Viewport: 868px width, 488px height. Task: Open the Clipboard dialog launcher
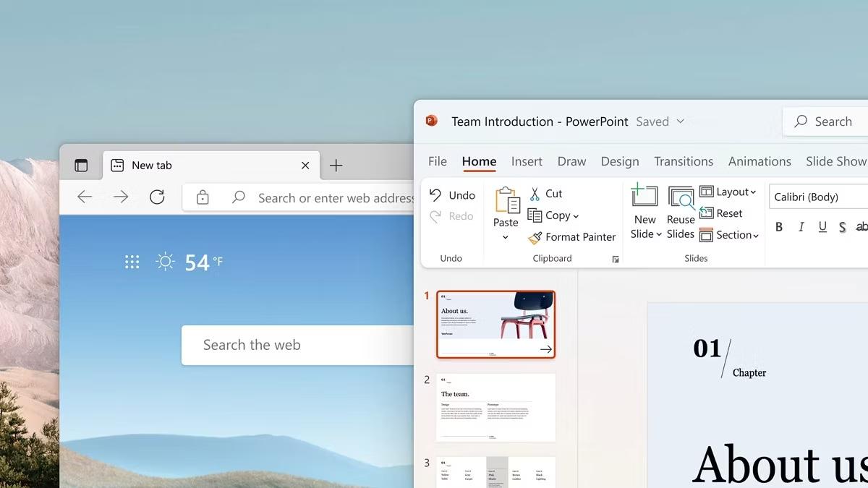[x=616, y=258]
